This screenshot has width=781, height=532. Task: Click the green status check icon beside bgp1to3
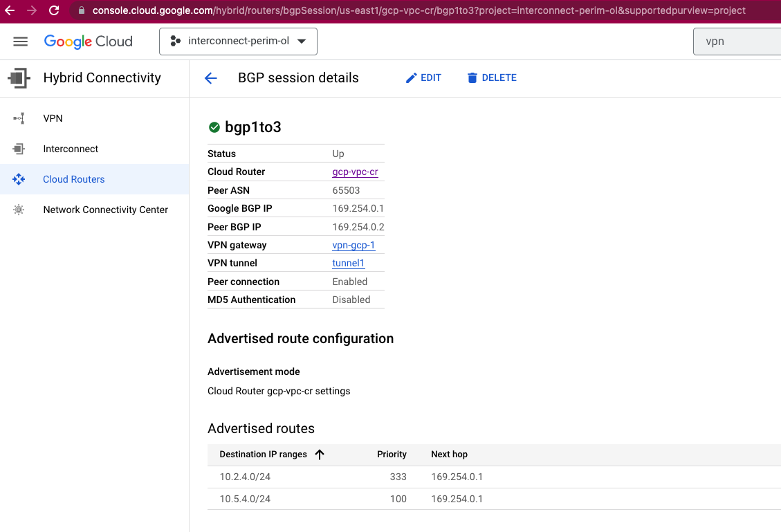point(214,127)
